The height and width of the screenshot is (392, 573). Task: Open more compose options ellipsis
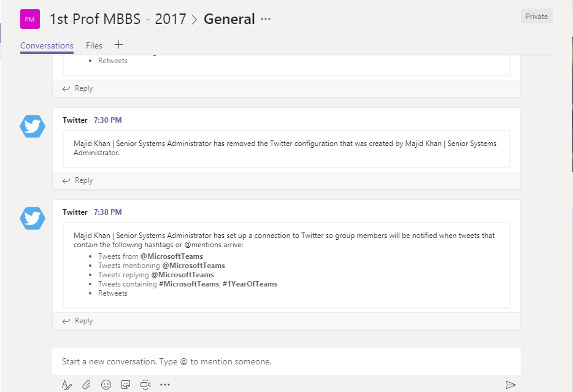coord(165,385)
